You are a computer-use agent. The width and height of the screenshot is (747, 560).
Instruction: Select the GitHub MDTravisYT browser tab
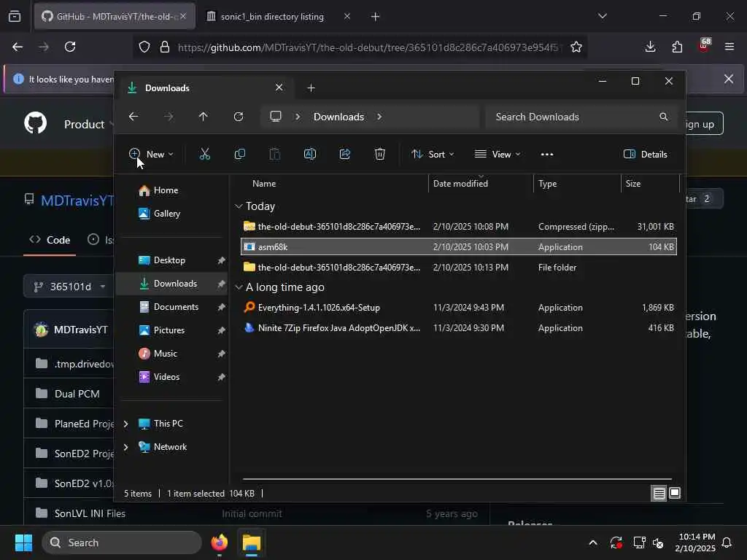[115, 17]
